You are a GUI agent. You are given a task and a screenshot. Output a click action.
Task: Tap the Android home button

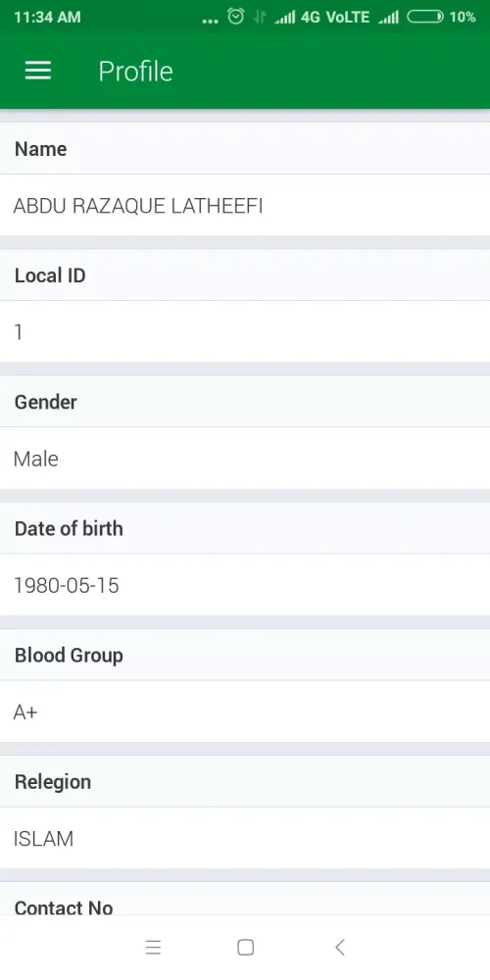[x=246, y=948]
